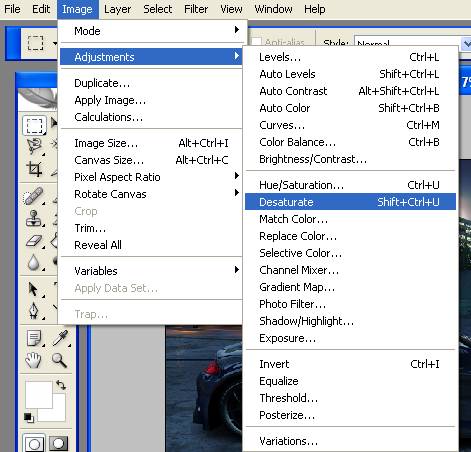471x452 pixels.
Task: Open tool preset picker arrow
Action: click(x=54, y=43)
